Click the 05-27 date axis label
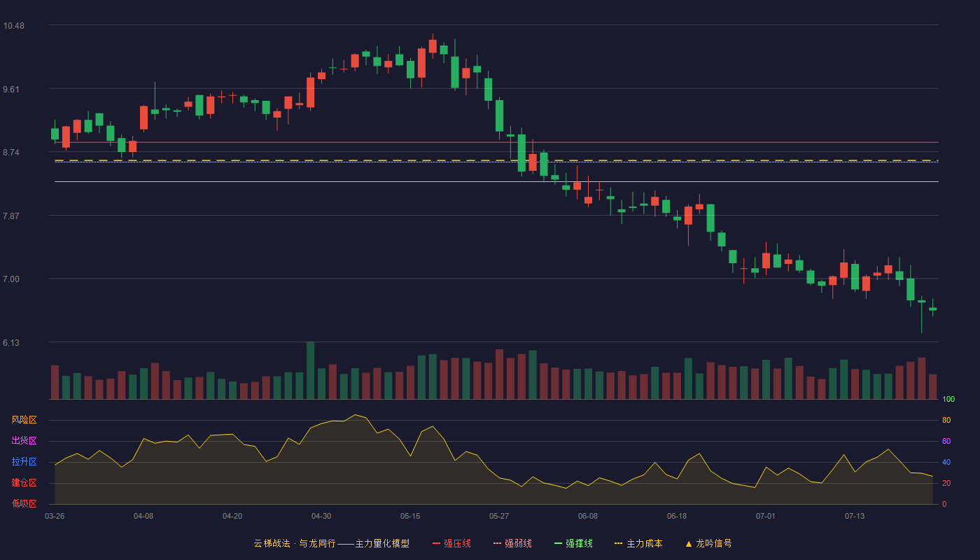 [499, 516]
